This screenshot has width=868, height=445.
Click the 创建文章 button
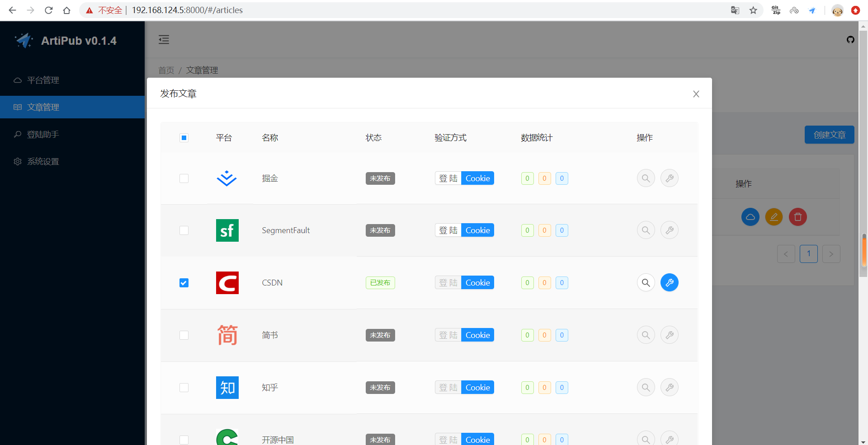830,135
